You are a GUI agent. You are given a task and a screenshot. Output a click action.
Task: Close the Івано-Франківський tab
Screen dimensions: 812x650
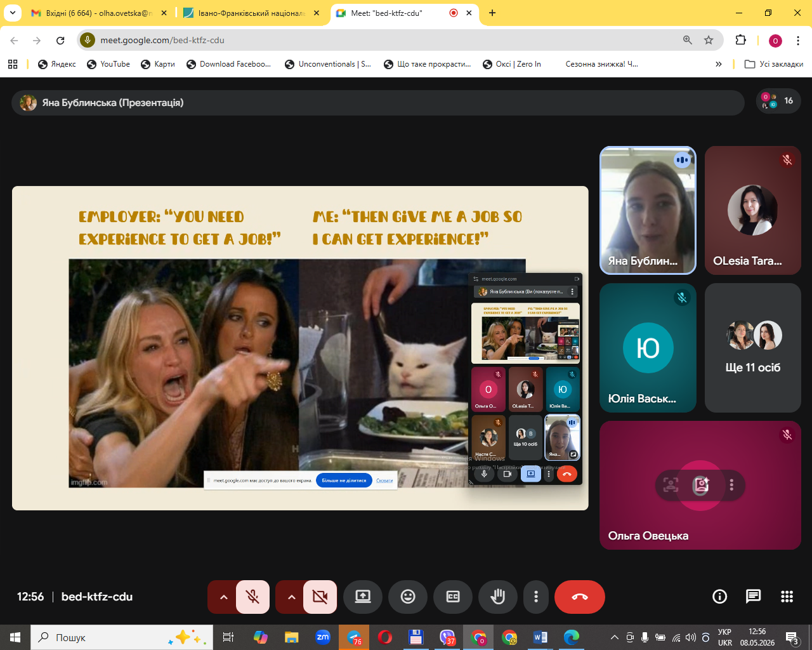pyautogui.click(x=317, y=13)
